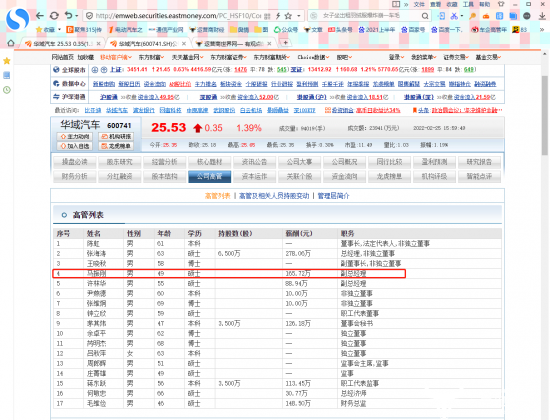Expand the 移动客户端 dropdown
The width and height of the screenshot is (550, 420).
tap(116, 57)
